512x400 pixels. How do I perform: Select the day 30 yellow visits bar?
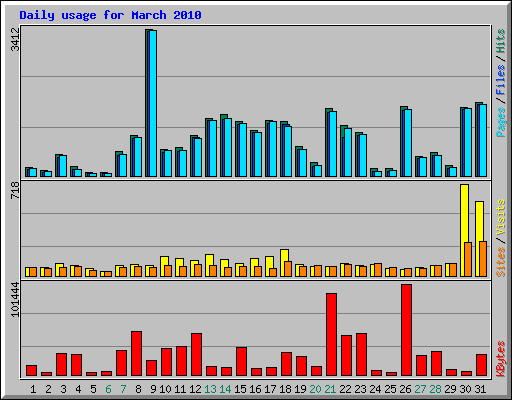click(x=464, y=230)
